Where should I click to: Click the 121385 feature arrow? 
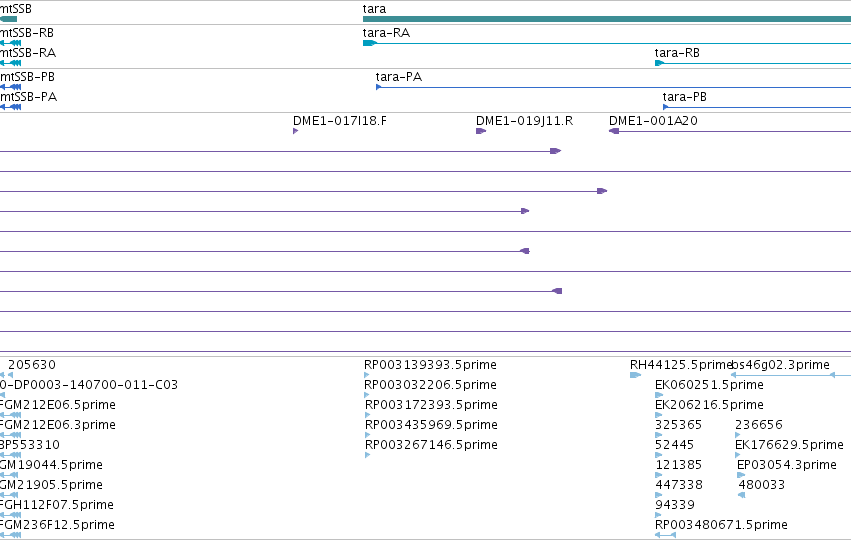[x=659, y=475]
